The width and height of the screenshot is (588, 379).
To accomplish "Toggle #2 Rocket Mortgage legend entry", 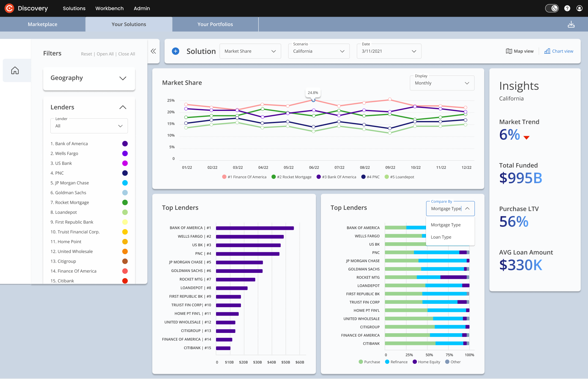I will (292, 177).
